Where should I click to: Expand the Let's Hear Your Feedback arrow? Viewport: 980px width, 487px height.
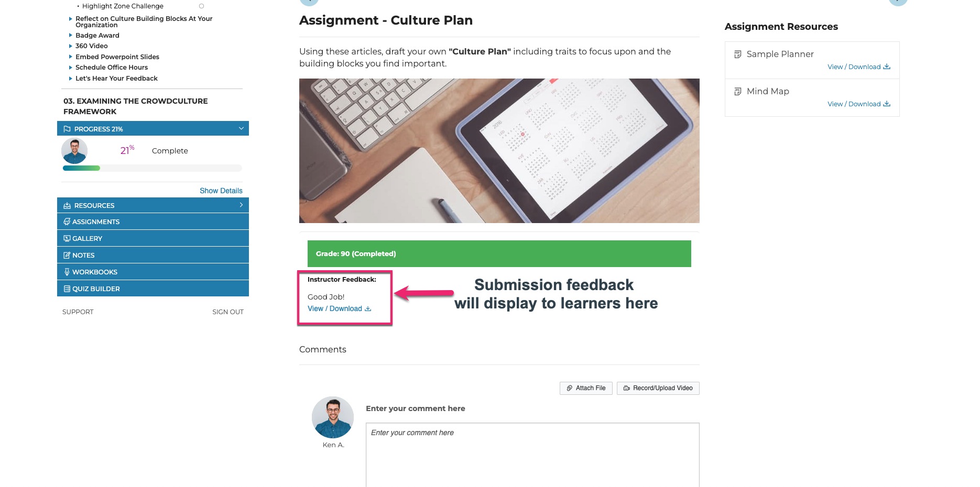[x=71, y=79]
